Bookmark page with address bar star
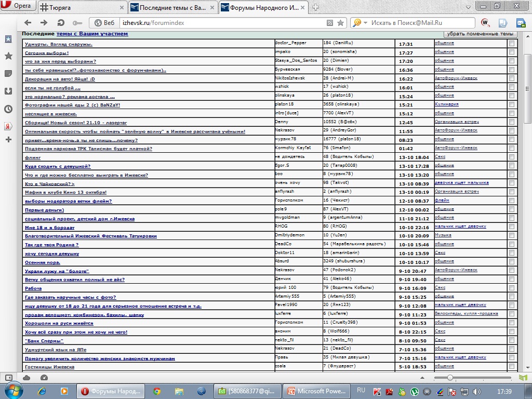Screen dimensions: 532x399 tap(340, 23)
